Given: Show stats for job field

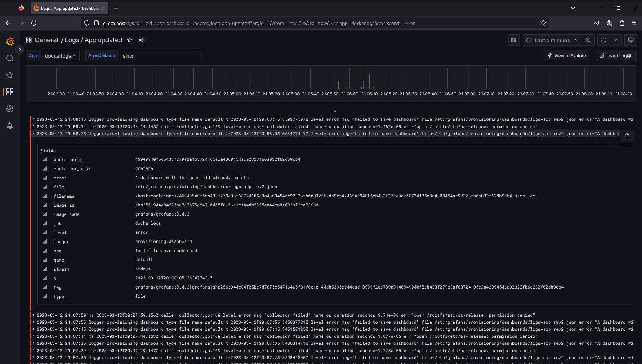Looking at the screenshot, I should 45,224.
